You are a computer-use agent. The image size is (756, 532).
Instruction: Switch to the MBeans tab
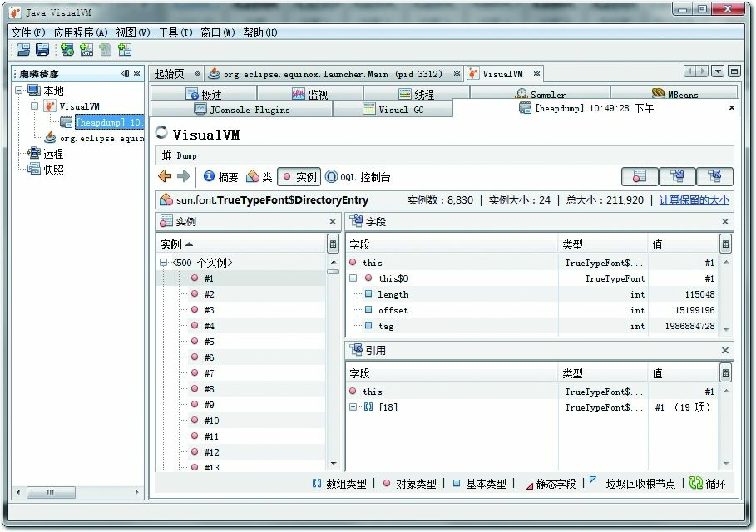click(x=674, y=94)
